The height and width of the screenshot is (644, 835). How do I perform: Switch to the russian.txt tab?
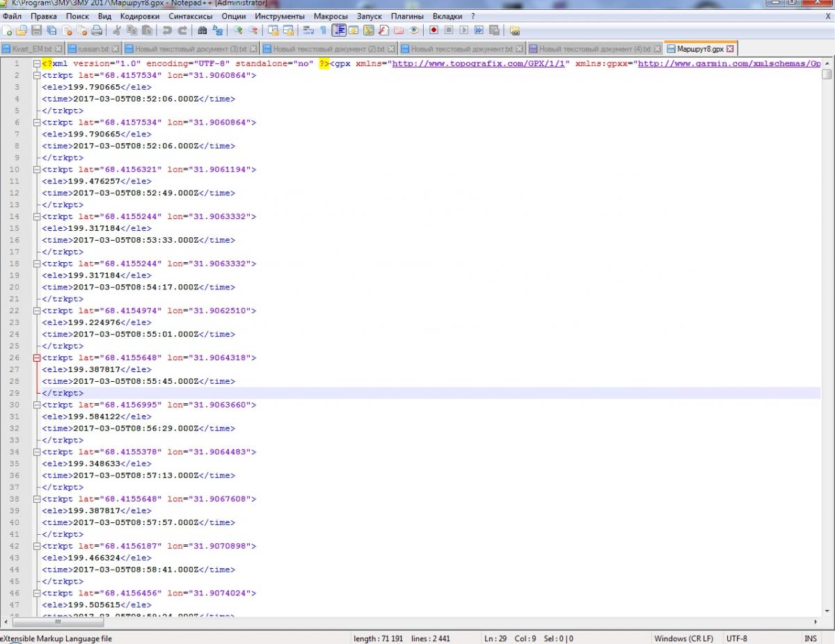(93, 49)
